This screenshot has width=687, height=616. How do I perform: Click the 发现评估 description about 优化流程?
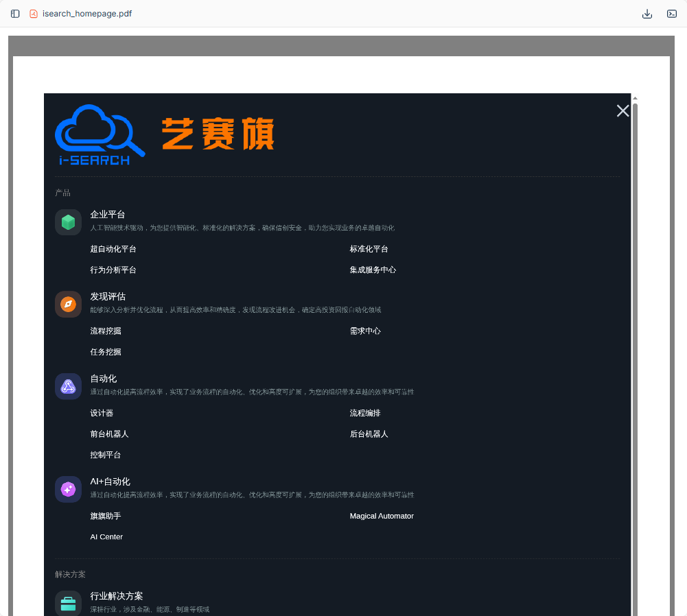point(235,310)
